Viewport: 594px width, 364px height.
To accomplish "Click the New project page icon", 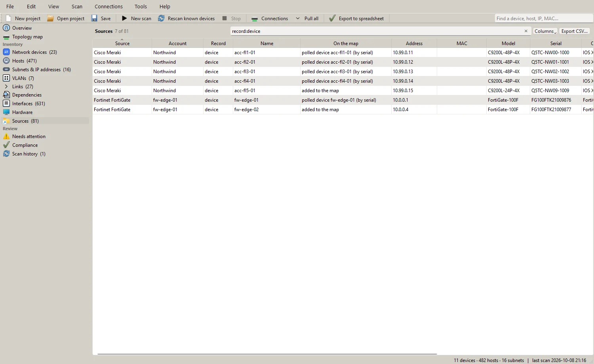I will (x=8, y=18).
